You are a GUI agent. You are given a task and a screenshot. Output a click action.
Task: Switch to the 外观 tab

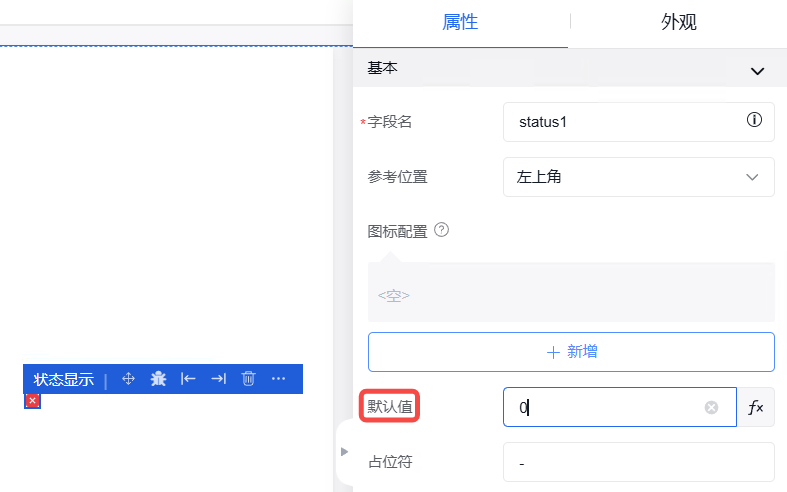[678, 22]
